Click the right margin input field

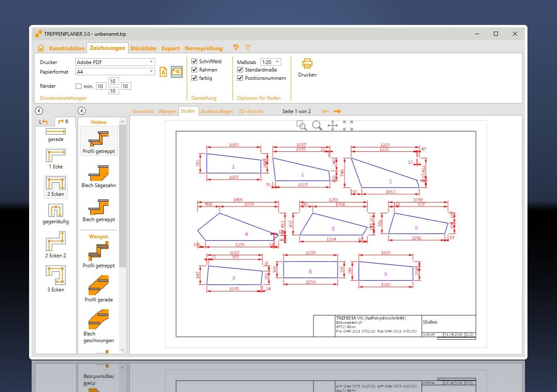(x=126, y=86)
